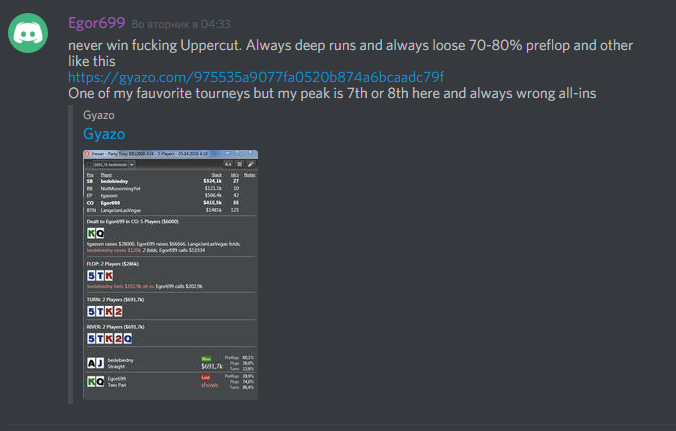Expand the hand selector dropdown arrow in viewer
The width and height of the screenshot is (676, 431).
point(131,165)
